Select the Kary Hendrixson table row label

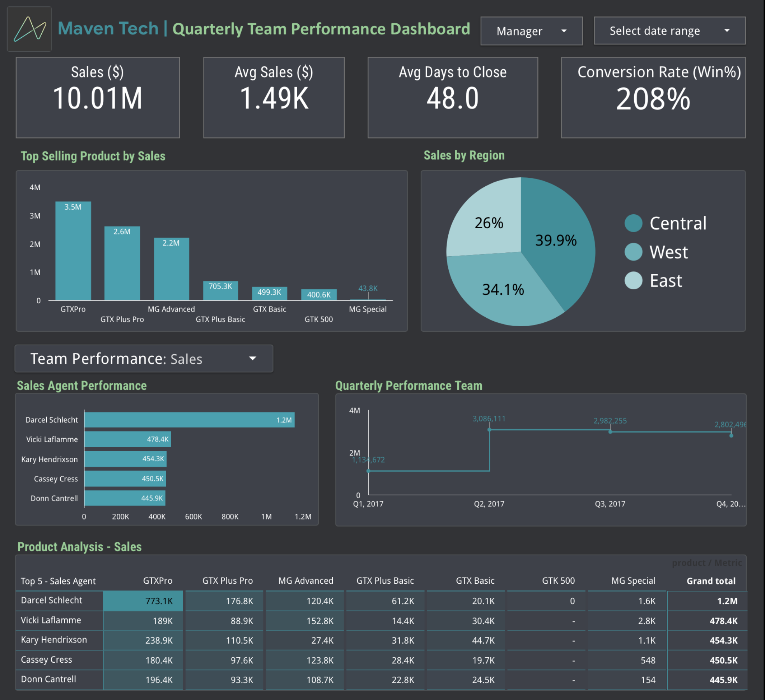pyautogui.click(x=54, y=640)
